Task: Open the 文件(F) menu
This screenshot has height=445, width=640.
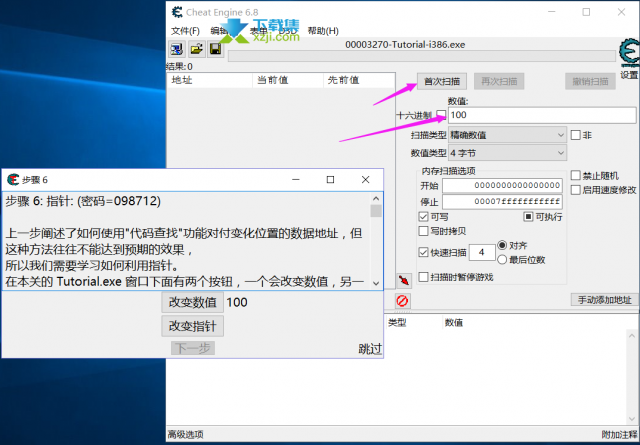Action: (x=185, y=31)
